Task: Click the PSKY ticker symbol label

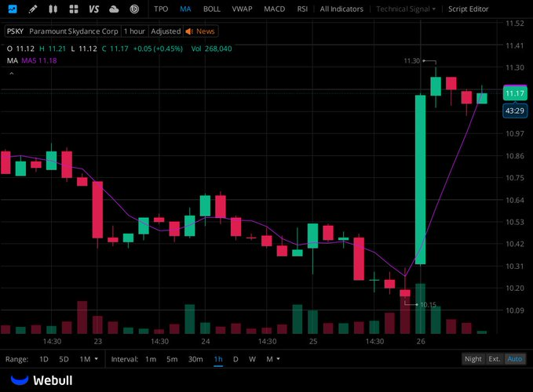Action: (15, 31)
